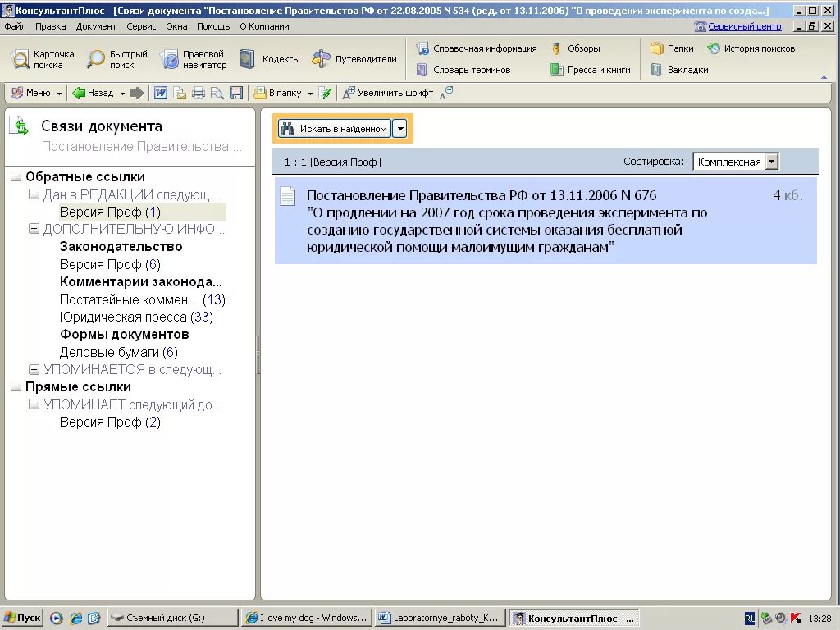
Task: Decrease font size with small A icon
Action: click(445, 94)
